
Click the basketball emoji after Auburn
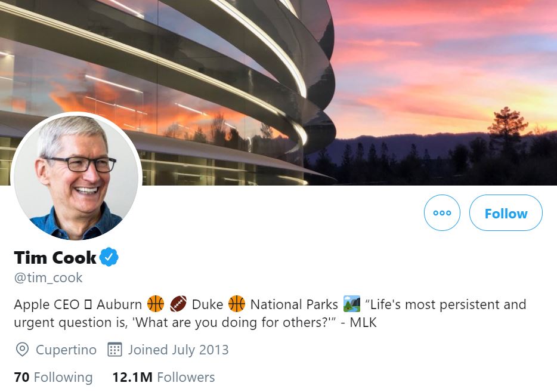click(x=156, y=304)
